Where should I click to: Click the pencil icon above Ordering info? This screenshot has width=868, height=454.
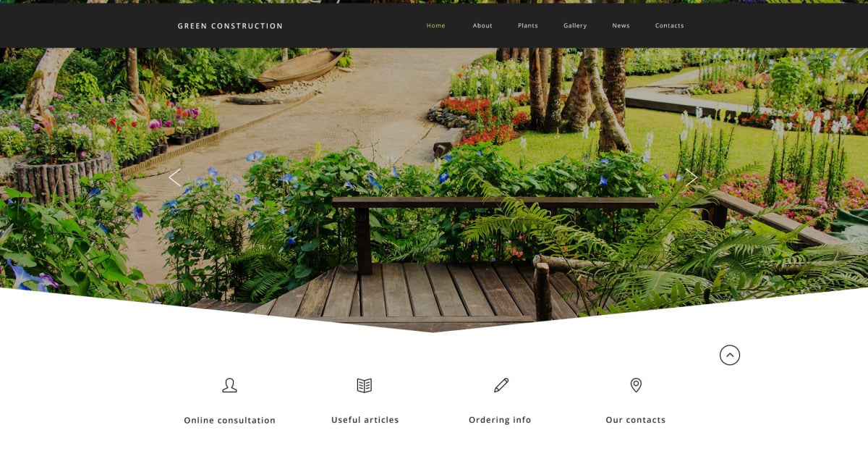point(501,385)
